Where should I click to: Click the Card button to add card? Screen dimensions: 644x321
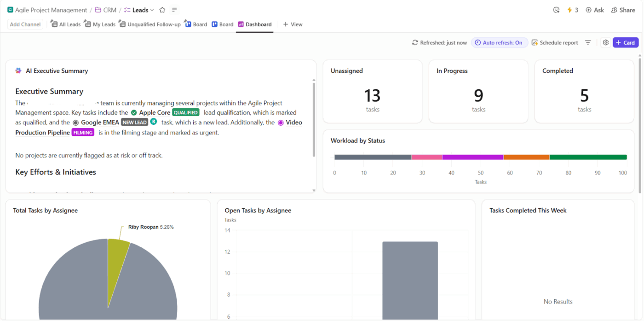pos(626,42)
